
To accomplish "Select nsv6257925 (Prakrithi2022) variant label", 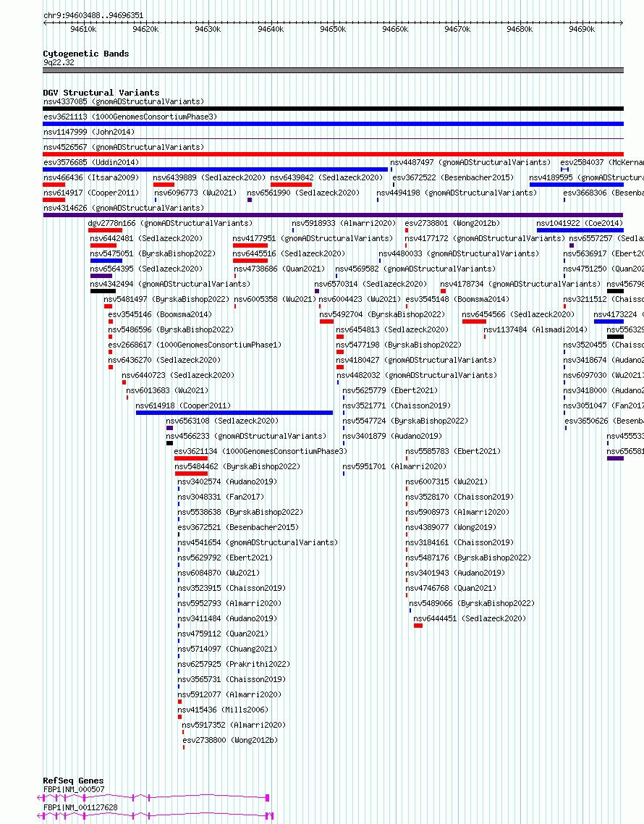I will 233,665.
